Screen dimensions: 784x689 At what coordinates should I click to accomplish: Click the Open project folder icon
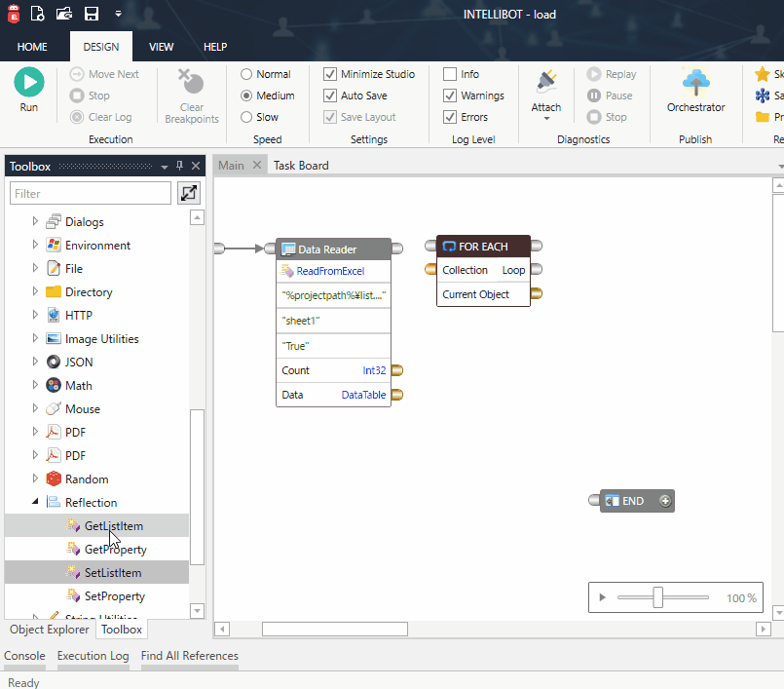63,14
